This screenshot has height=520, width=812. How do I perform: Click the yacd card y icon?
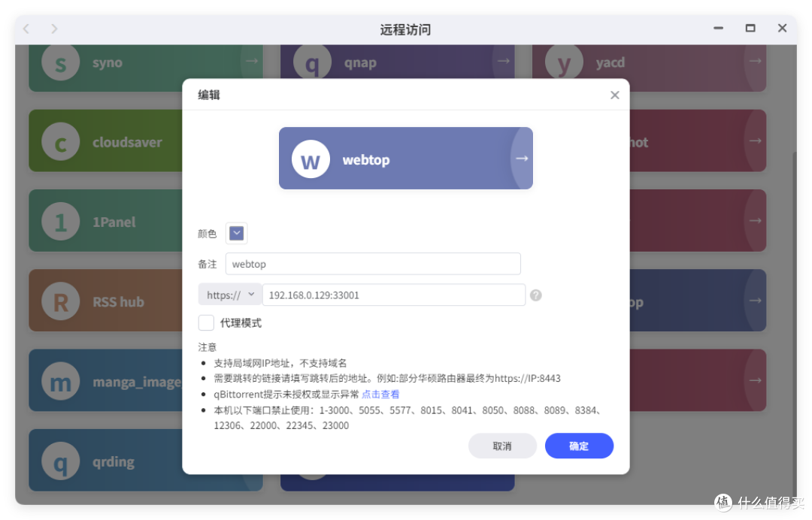(x=564, y=62)
